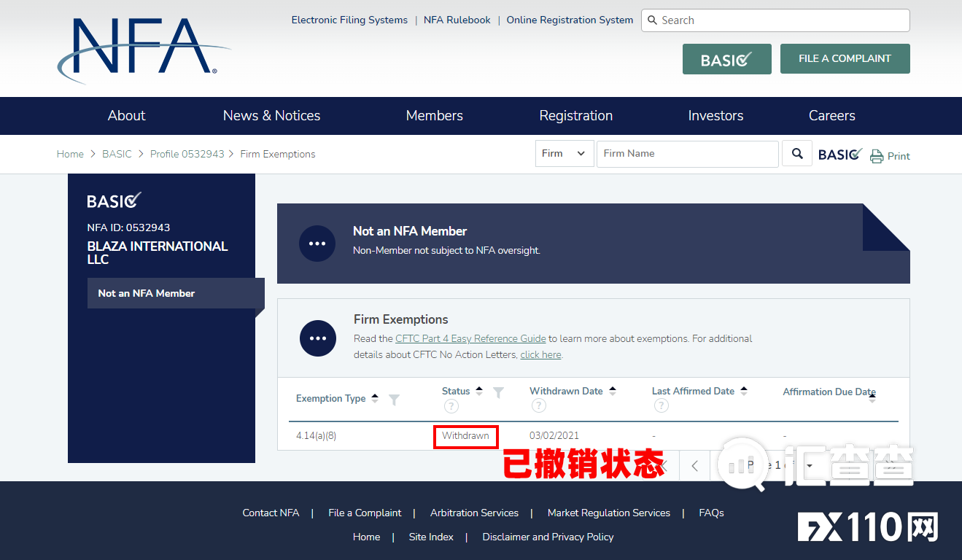
Task: Open the Online Registration System link
Action: [570, 20]
